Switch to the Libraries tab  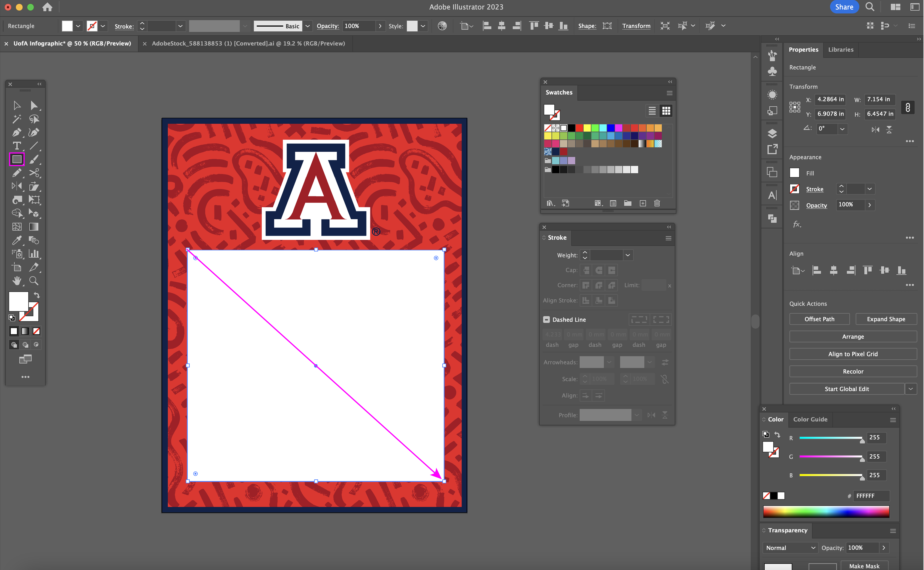coord(840,49)
